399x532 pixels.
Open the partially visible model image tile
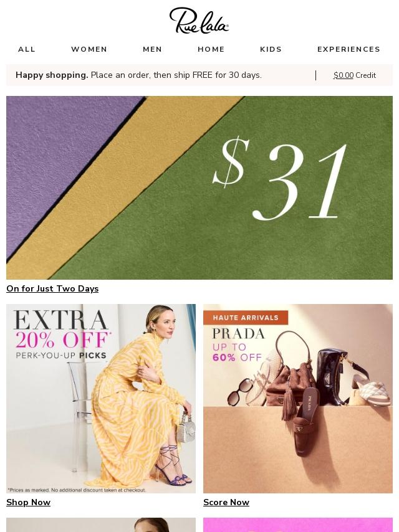[x=101, y=525]
